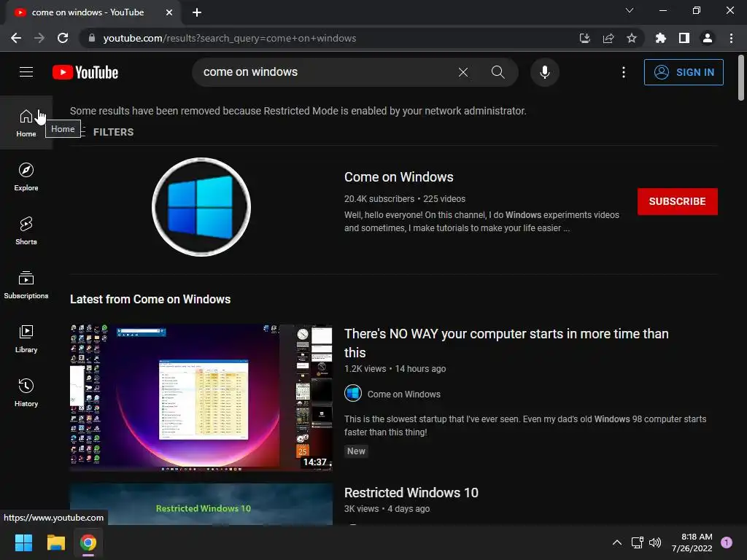Open the Chrome extensions puzzle icon

pyautogui.click(x=661, y=38)
